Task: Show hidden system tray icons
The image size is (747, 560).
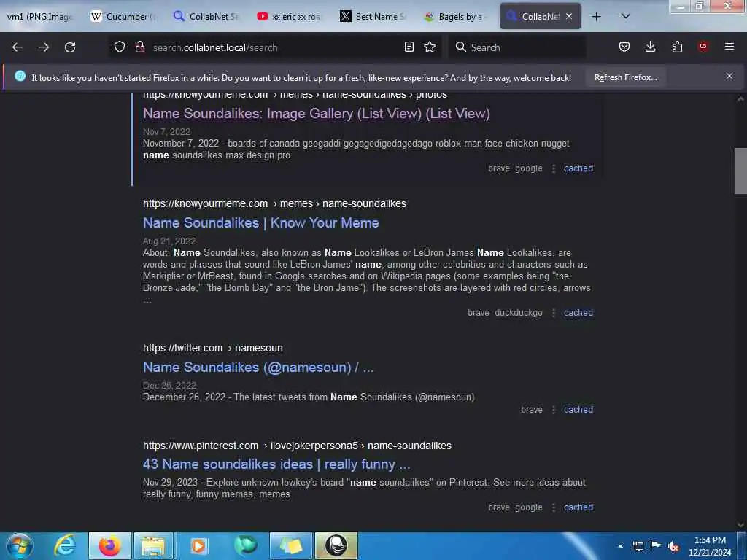Action: [x=620, y=546]
